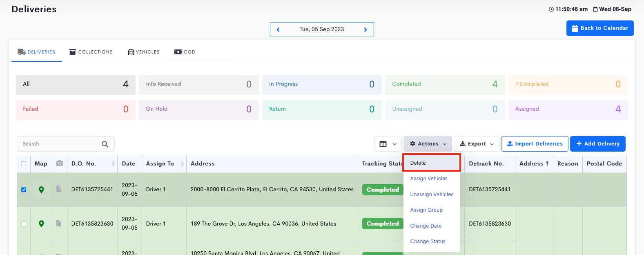Click the Postal Code column header
644x255 pixels.
point(604,163)
